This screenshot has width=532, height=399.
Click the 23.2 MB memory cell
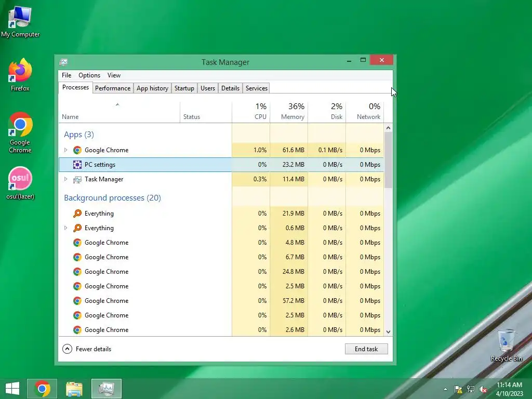pos(289,165)
